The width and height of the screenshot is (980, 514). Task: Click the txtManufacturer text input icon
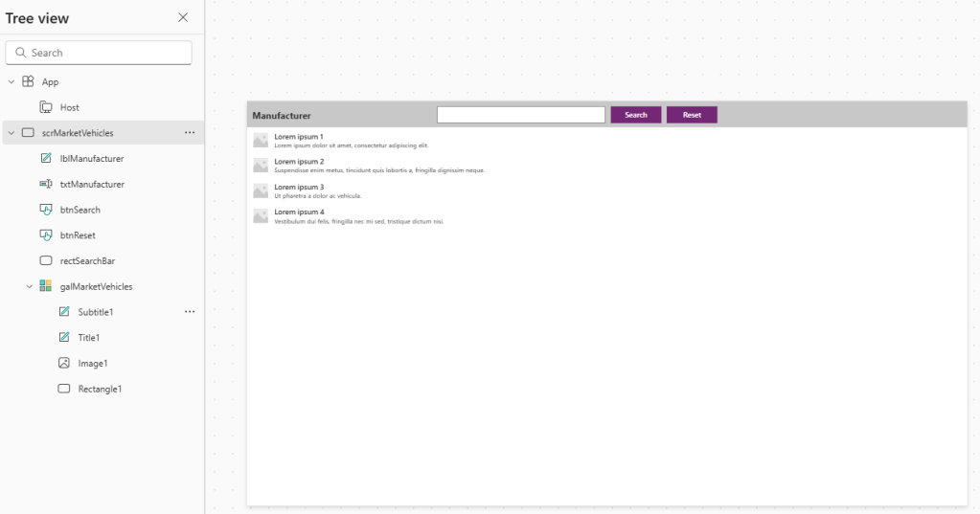46,184
